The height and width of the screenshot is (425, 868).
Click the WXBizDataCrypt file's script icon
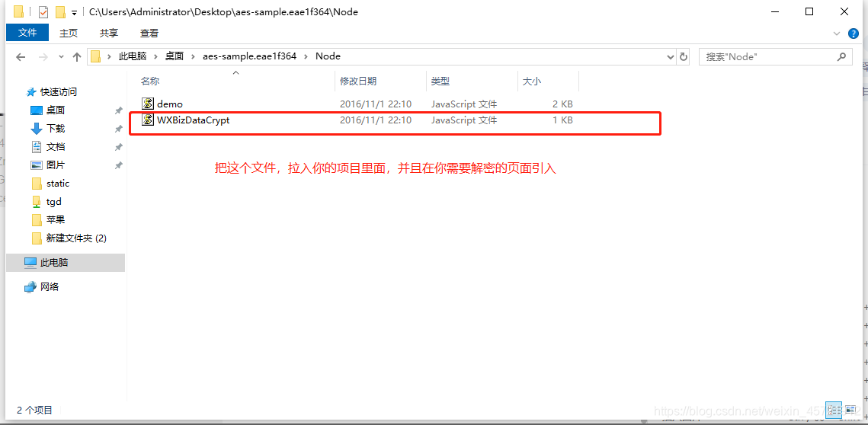(x=147, y=120)
